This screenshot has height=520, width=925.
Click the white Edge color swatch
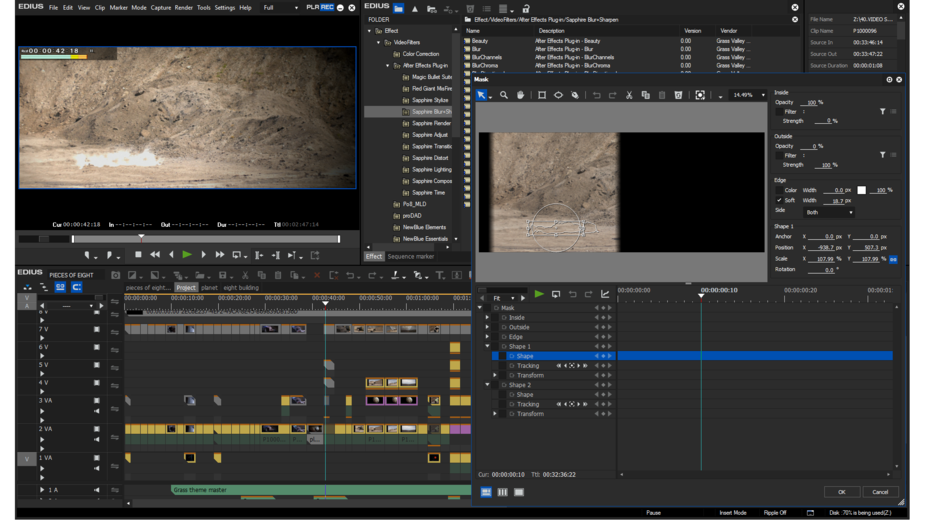tap(861, 190)
